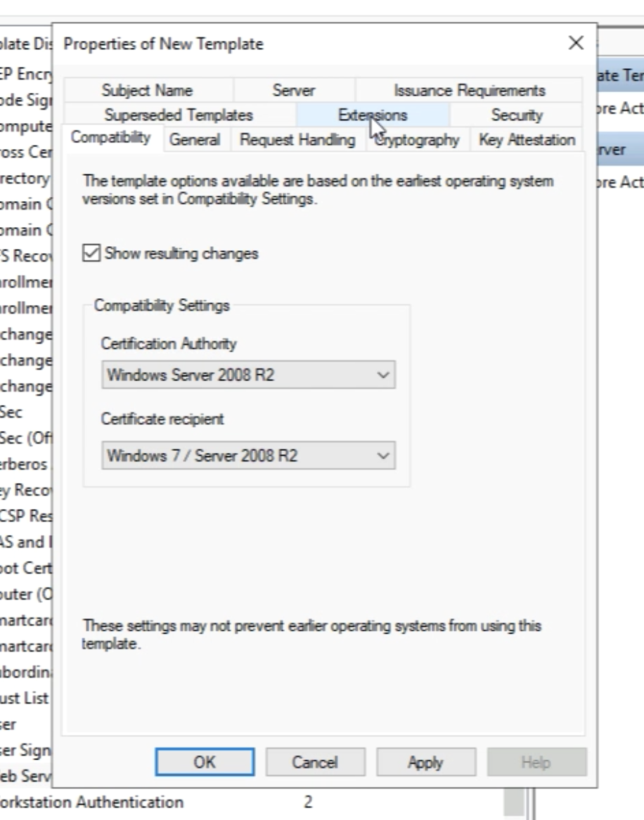The width and height of the screenshot is (644, 820).
Task: Switch to the Subject Name tab
Action: tap(147, 91)
